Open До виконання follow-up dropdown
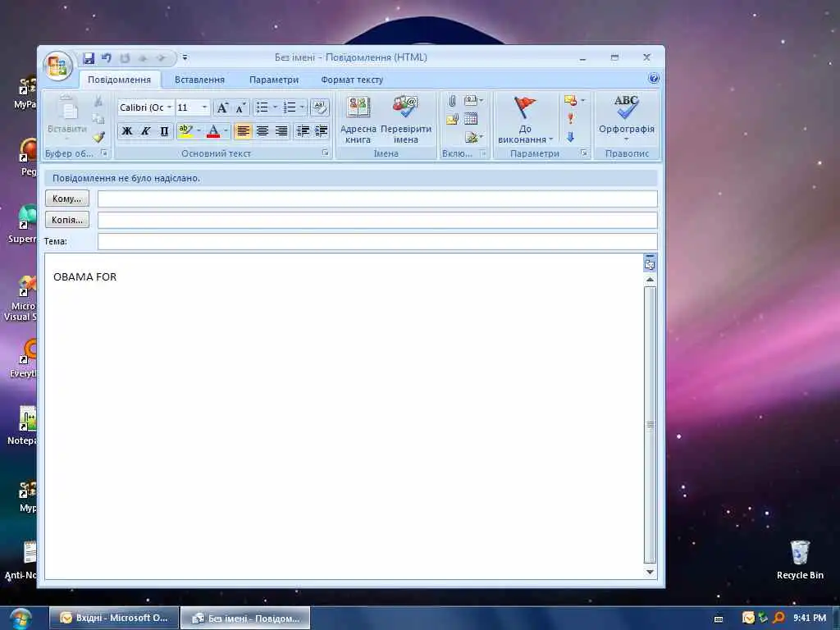This screenshot has width=840, height=630. click(525, 120)
